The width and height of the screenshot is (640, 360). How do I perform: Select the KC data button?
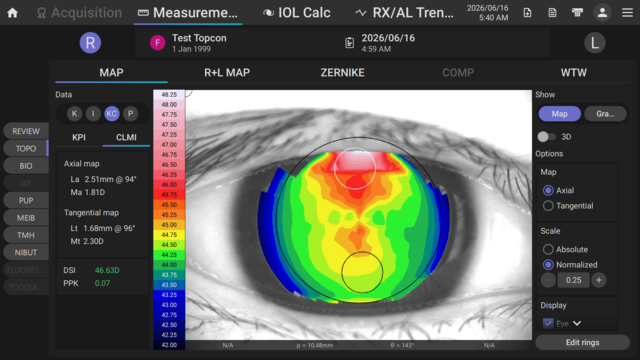pyautogui.click(x=112, y=113)
